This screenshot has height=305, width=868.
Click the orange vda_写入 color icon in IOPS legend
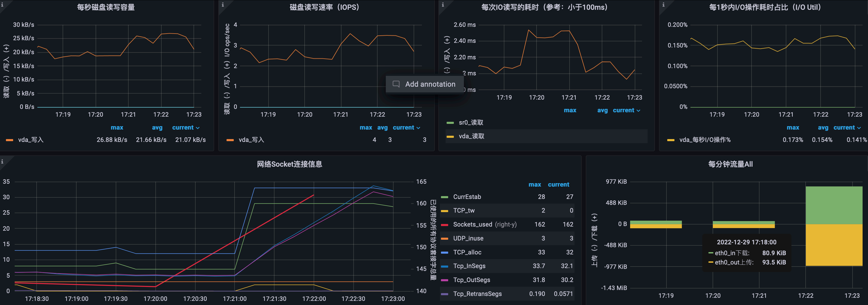(x=230, y=140)
